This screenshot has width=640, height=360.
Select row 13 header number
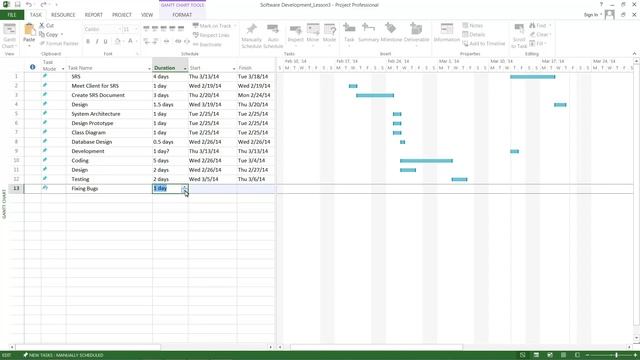(x=16, y=189)
